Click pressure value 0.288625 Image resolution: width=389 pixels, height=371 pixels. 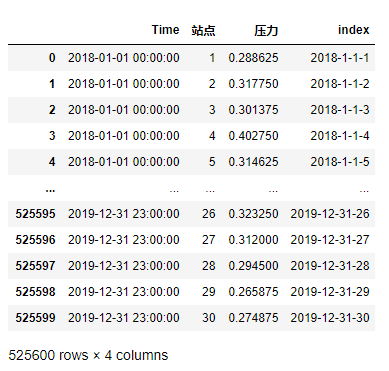coord(253,58)
